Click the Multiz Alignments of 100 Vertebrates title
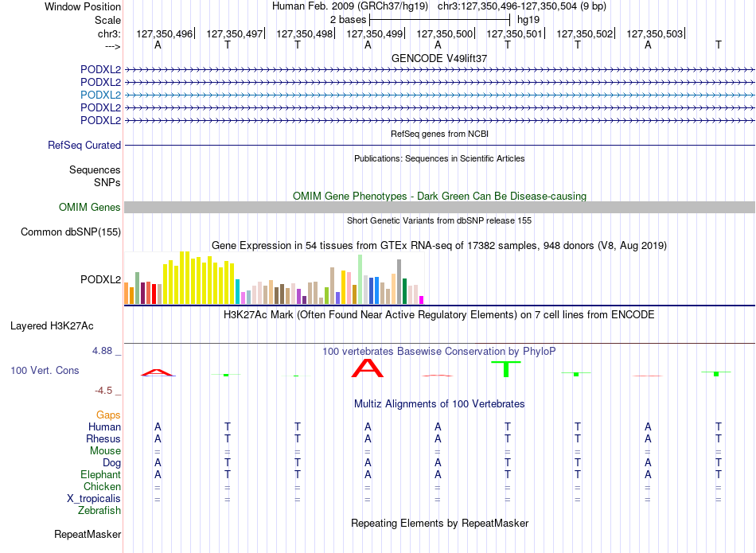This screenshot has width=756, height=553. [x=439, y=404]
